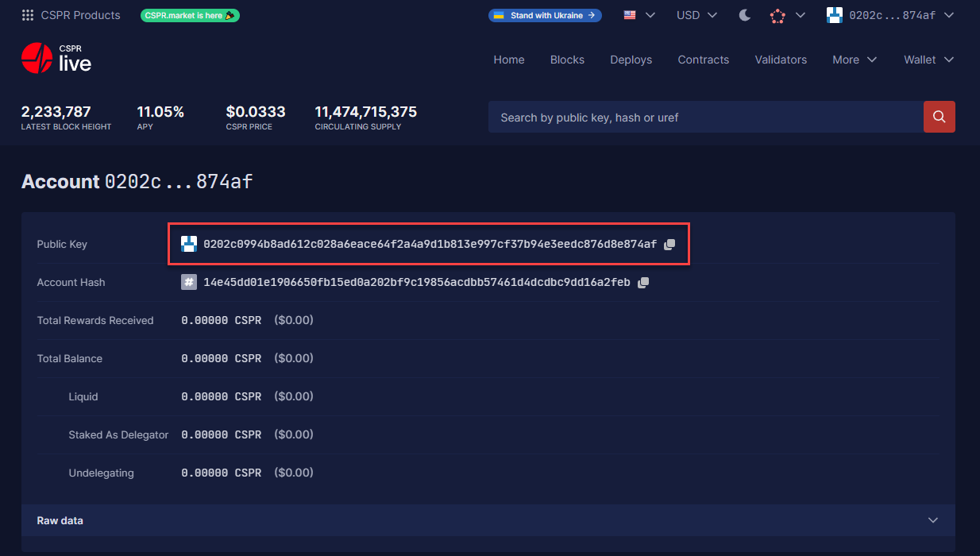Image resolution: width=980 pixels, height=556 pixels.
Task: Click the CSPR.market is here badge
Action: tap(190, 15)
